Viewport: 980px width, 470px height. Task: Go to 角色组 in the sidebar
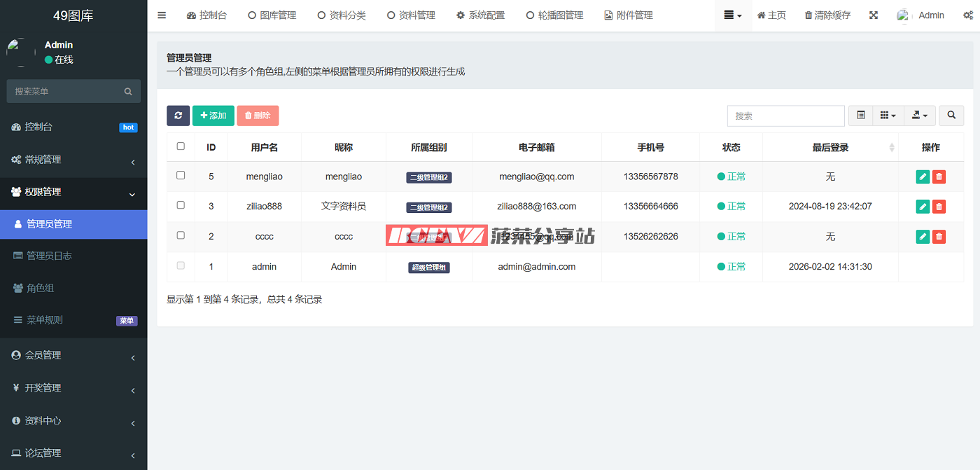tap(41, 288)
